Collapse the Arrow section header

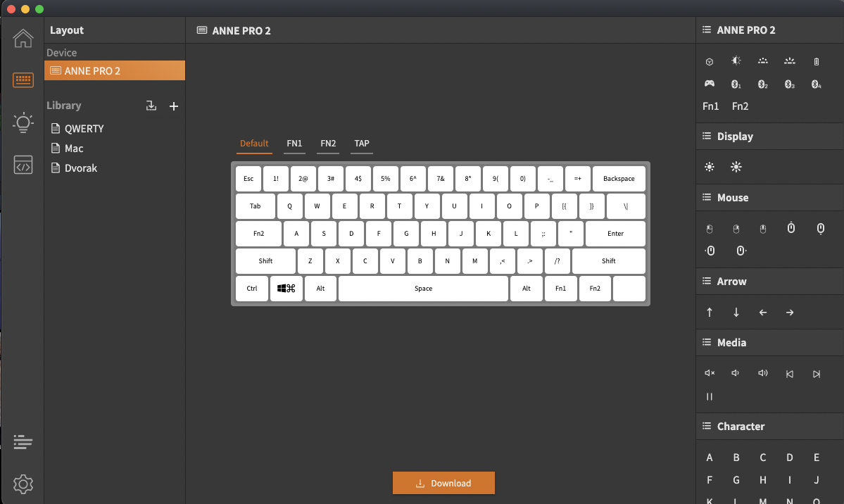click(769, 281)
